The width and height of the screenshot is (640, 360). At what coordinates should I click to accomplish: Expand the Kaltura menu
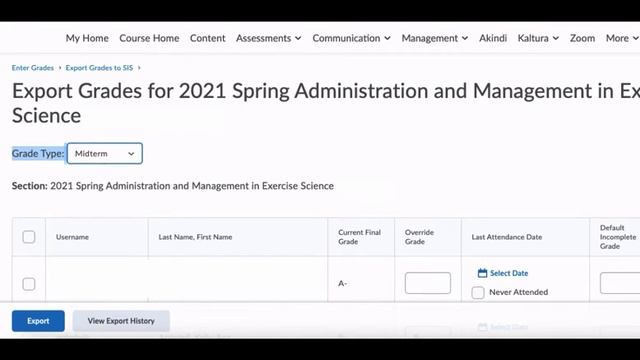pyautogui.click(x=538, y=38)
